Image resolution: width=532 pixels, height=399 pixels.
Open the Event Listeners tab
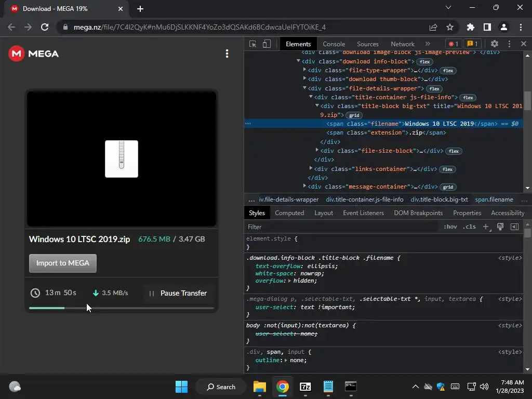363,213
